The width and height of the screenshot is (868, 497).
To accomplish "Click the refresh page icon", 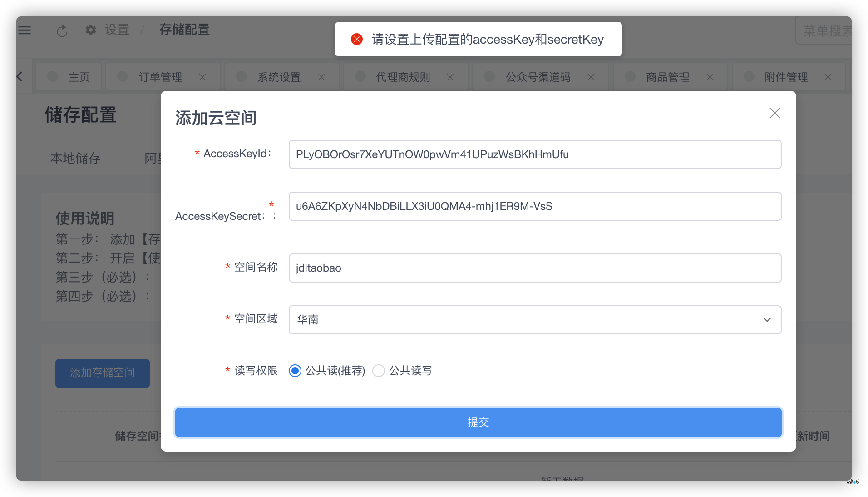I will pos(62,31).
